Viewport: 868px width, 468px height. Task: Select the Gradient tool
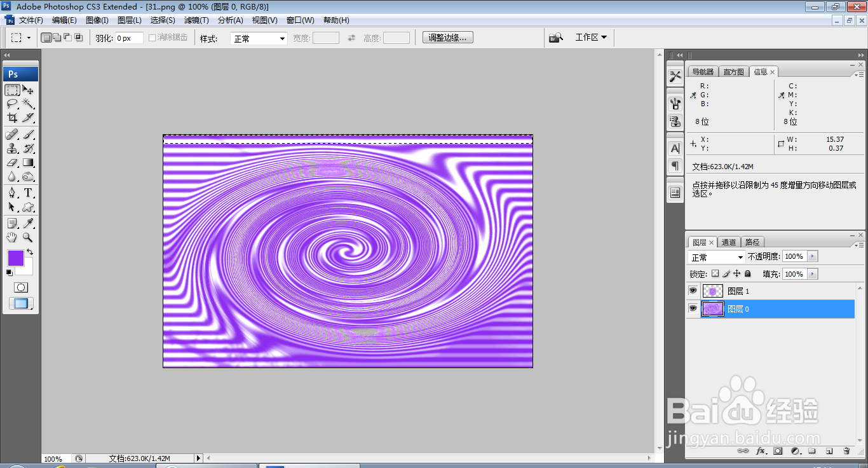[29, 163]
